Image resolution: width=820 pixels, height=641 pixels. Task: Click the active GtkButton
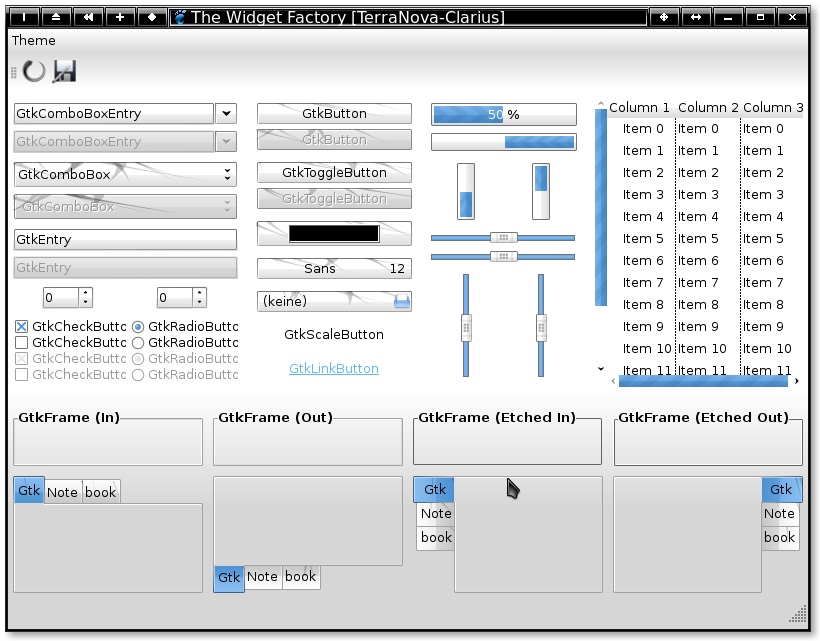click(334, 113)
